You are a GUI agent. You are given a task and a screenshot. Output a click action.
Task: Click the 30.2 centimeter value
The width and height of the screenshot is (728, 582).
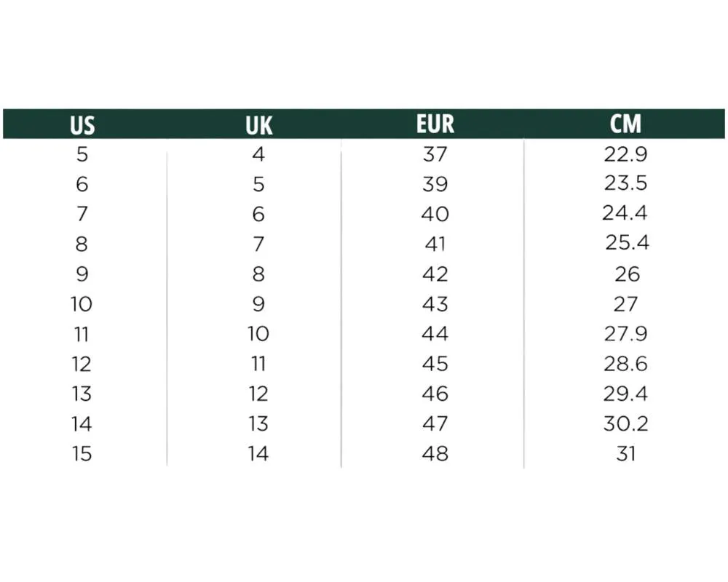[x=625, y=423]
